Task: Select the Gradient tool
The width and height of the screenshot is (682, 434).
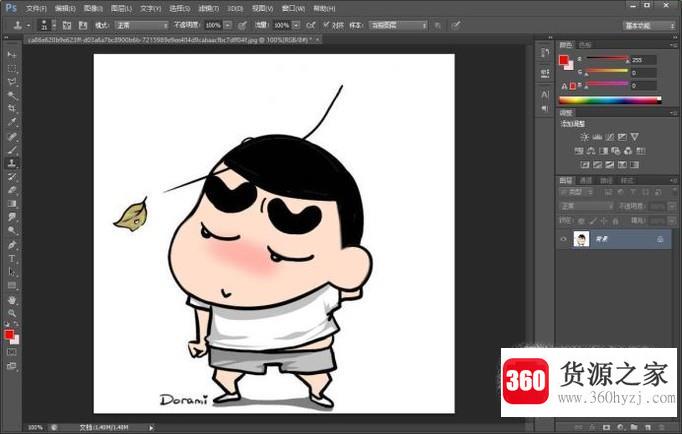Action: tap(12, 204)
